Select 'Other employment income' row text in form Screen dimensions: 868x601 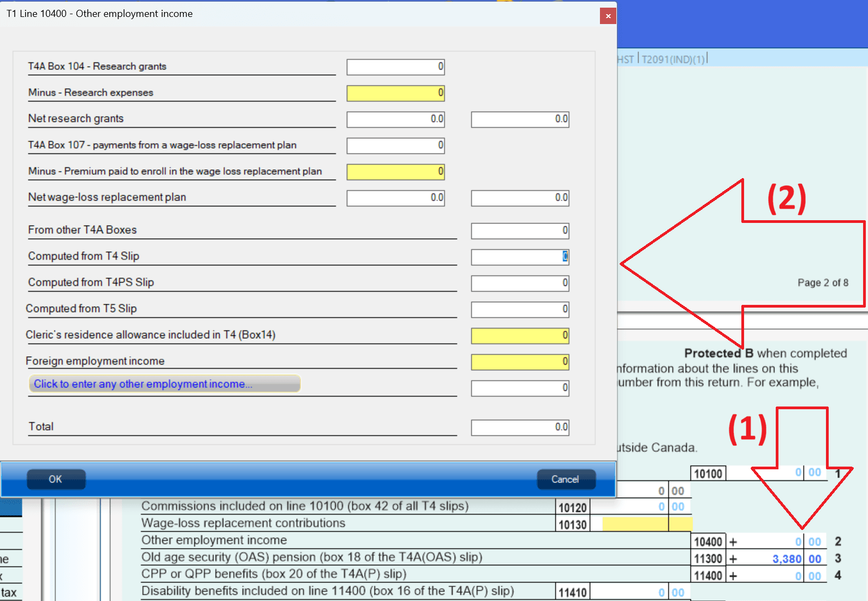click(x=214, y=540)
